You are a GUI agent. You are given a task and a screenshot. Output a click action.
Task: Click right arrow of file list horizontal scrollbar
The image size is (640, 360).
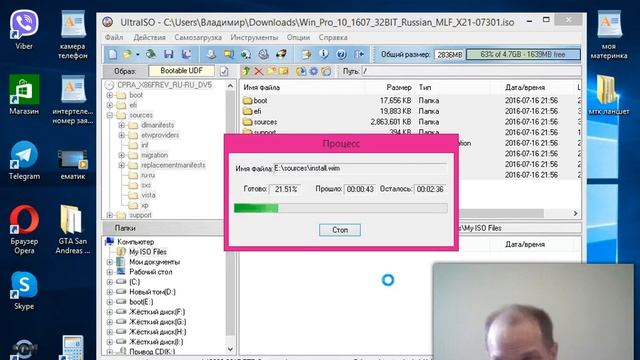[575, 213]
